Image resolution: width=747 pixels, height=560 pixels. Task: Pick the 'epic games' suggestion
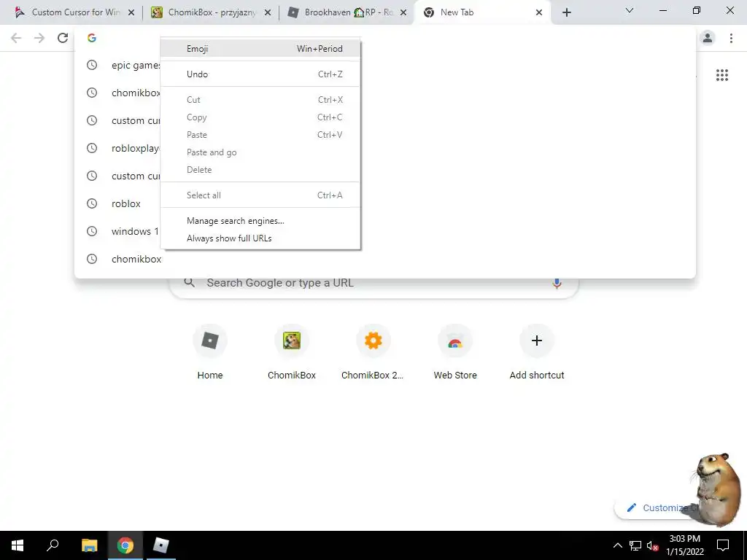pyautogui.click(x=136, y=65)
